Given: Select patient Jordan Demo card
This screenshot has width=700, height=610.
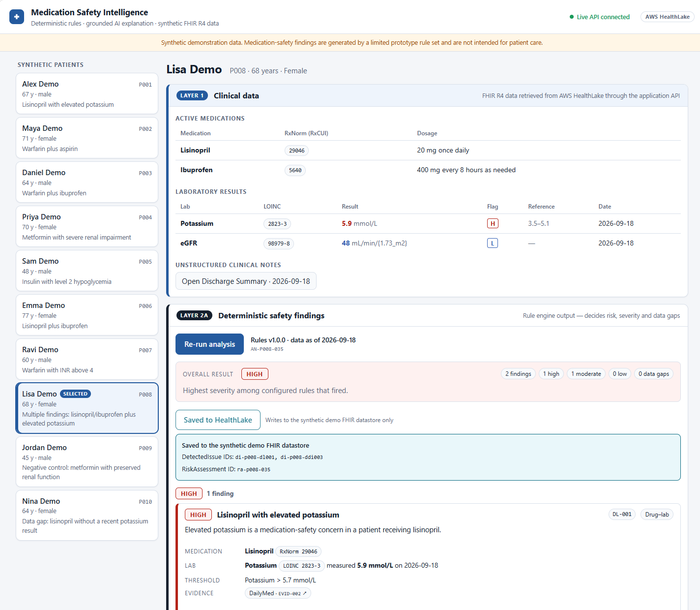Looking at the screenshot, I should click(x=87, y=461).
